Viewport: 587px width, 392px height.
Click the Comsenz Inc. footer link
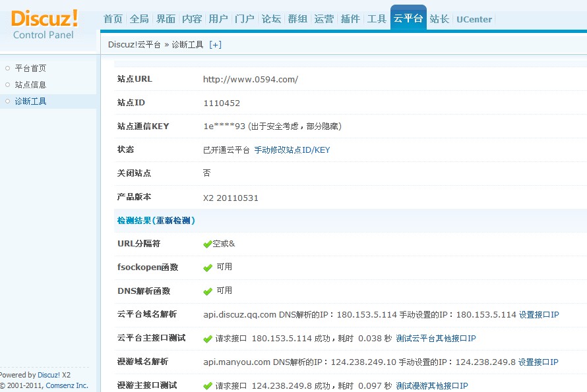(67, 385)
